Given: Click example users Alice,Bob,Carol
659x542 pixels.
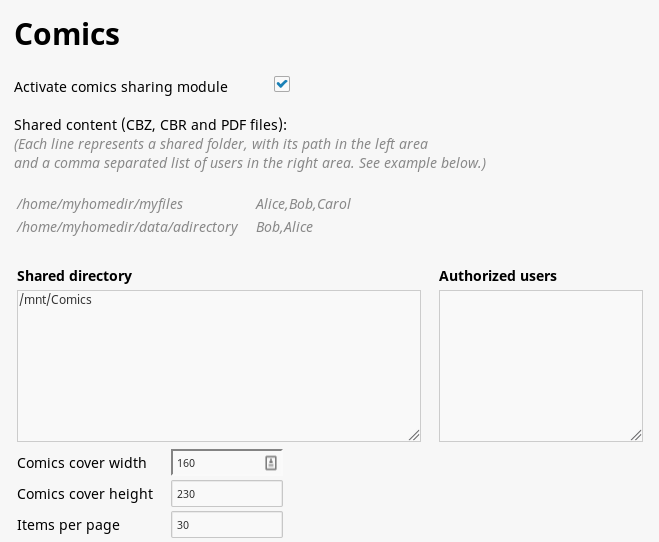Looking at the screenshot, I should point(303,204).
